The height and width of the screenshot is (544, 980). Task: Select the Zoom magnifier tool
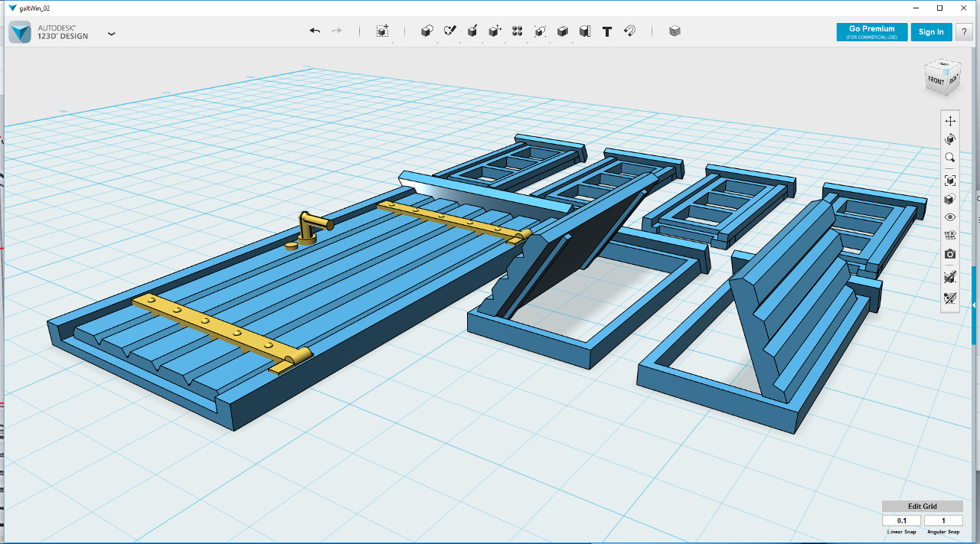coord(950,158)
